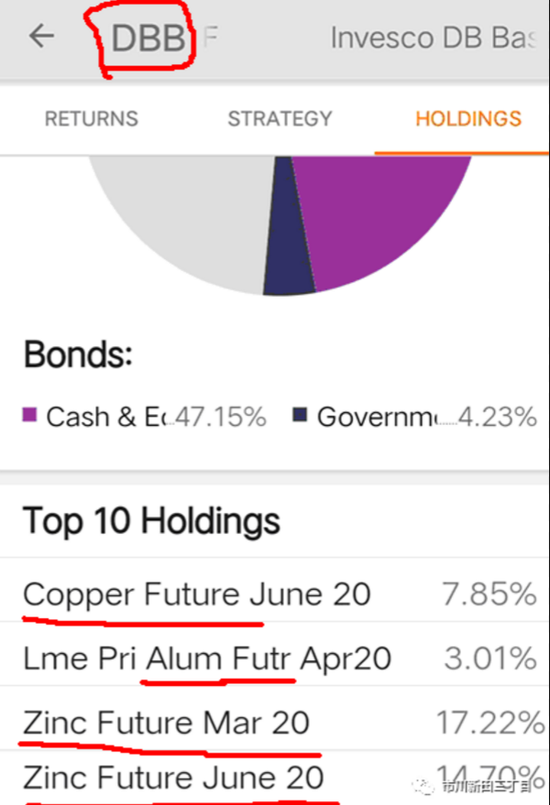Image resolution: width=550 pixels, height=805 pixels.
Task: Open the RETURNS tab
Action: 91,119
